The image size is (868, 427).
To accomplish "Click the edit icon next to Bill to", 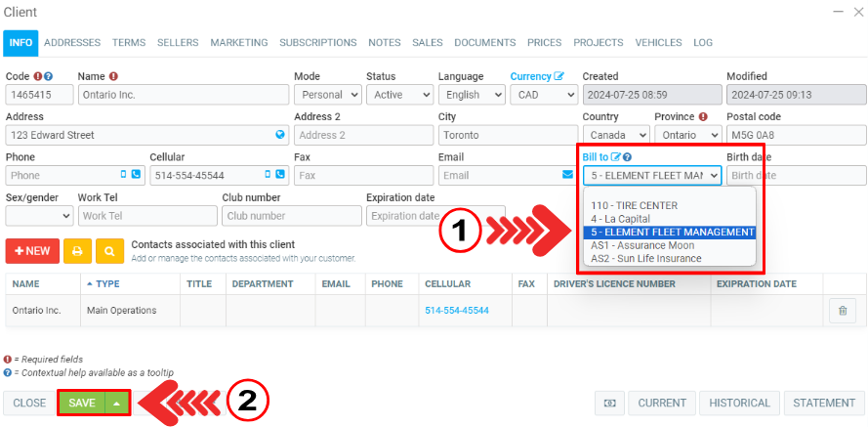I will [x=616, y=156].
